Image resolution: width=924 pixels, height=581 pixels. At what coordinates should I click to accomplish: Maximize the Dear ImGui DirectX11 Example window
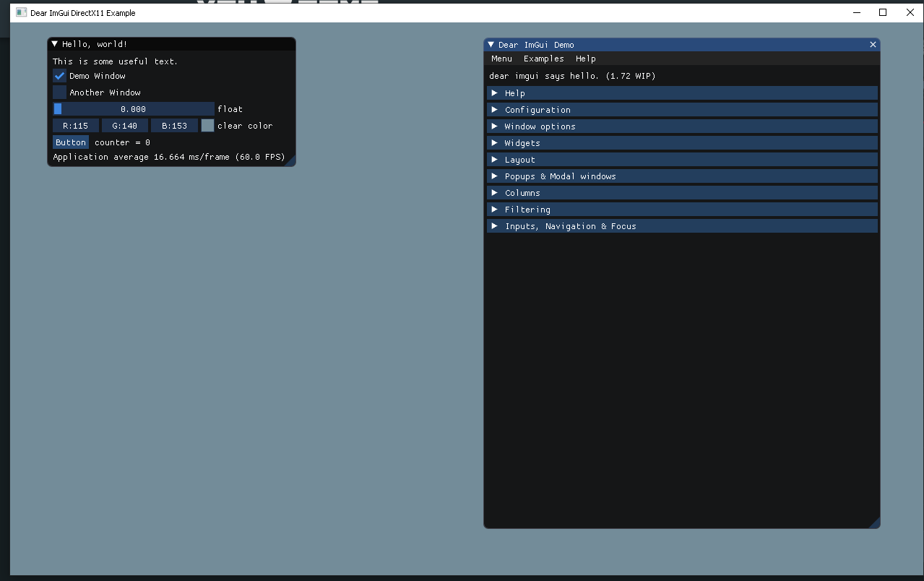882,12
